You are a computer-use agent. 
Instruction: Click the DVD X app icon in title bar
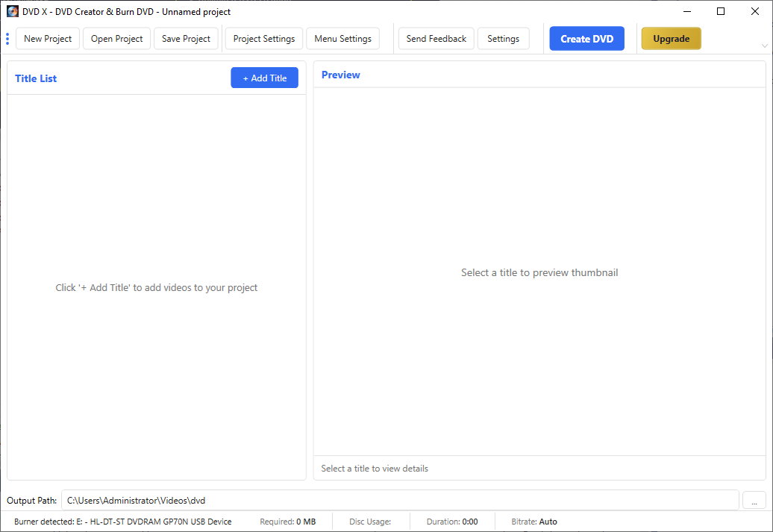(13, 11)
